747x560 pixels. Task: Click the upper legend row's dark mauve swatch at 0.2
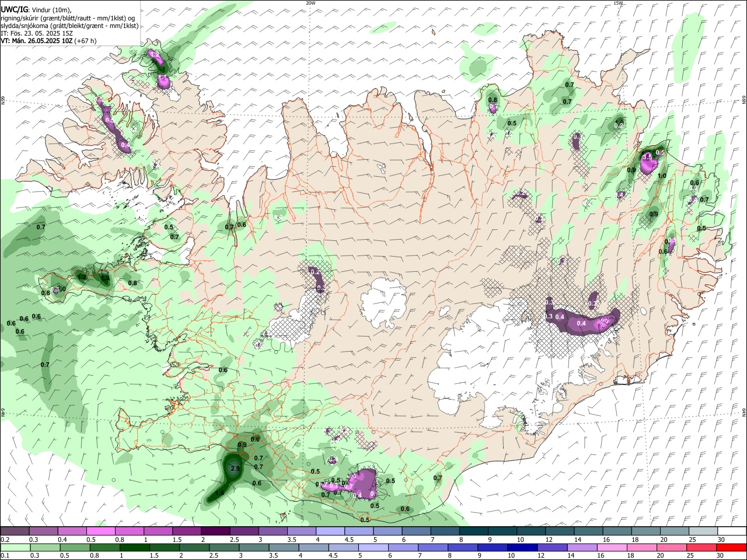(15, 531)
